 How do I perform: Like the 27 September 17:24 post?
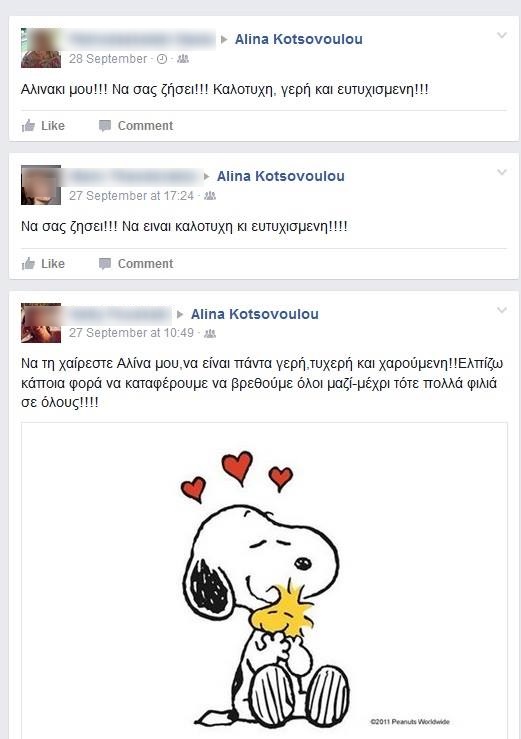click(43, 263)
